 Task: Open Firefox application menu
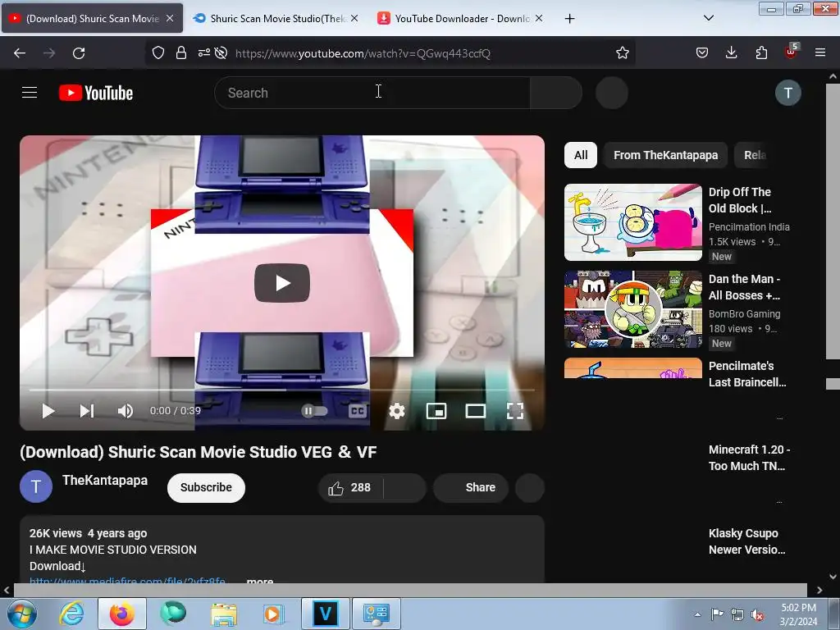pos(820,53)
